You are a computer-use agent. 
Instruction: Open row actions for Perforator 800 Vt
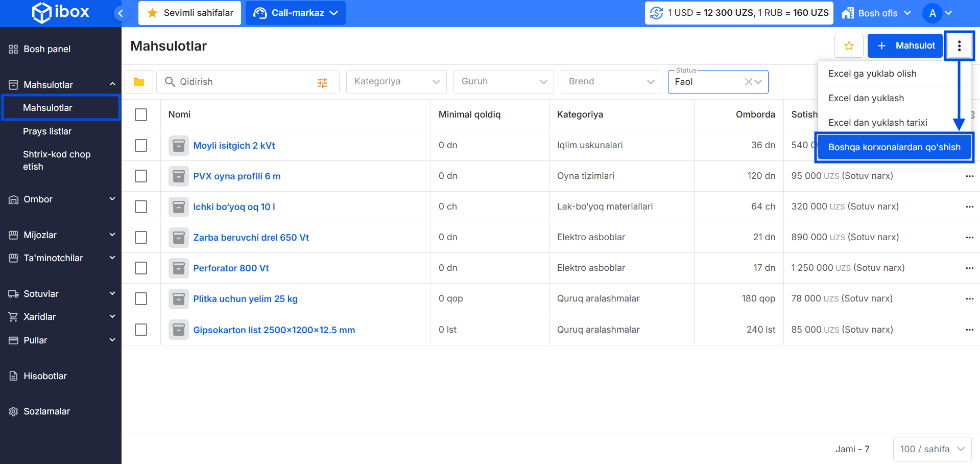[969, 268]
